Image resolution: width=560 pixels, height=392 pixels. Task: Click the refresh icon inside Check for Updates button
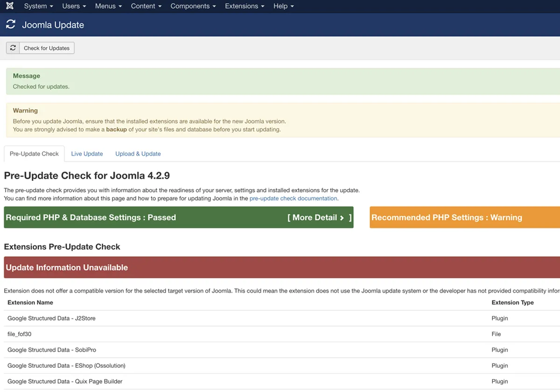[13, 48]
